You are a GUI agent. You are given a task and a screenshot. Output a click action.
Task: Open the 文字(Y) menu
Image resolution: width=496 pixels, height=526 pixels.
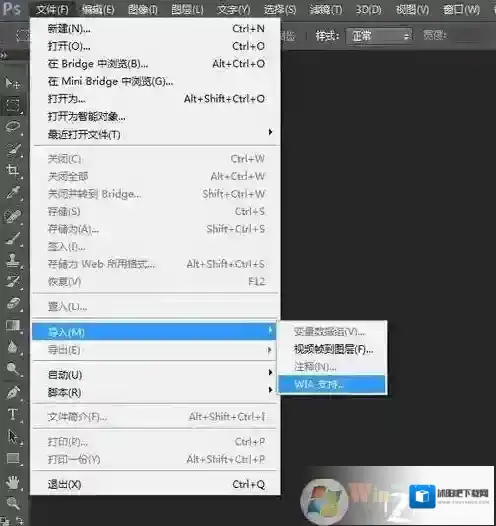pyautogui.click(x=234, y=9)
